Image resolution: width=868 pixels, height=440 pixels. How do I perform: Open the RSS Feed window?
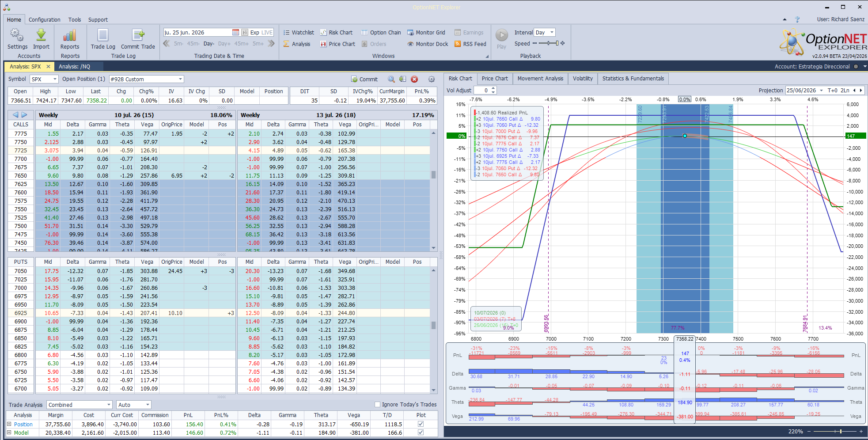coord(470,44)
